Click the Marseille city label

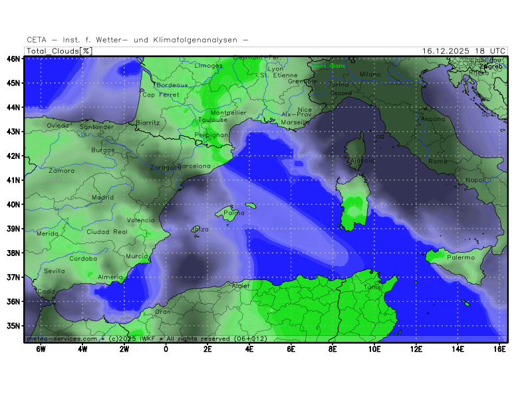[x=295, y=122]
